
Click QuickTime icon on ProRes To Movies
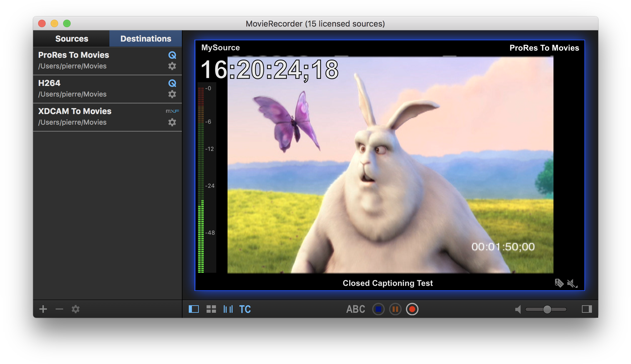pos(172,55)
